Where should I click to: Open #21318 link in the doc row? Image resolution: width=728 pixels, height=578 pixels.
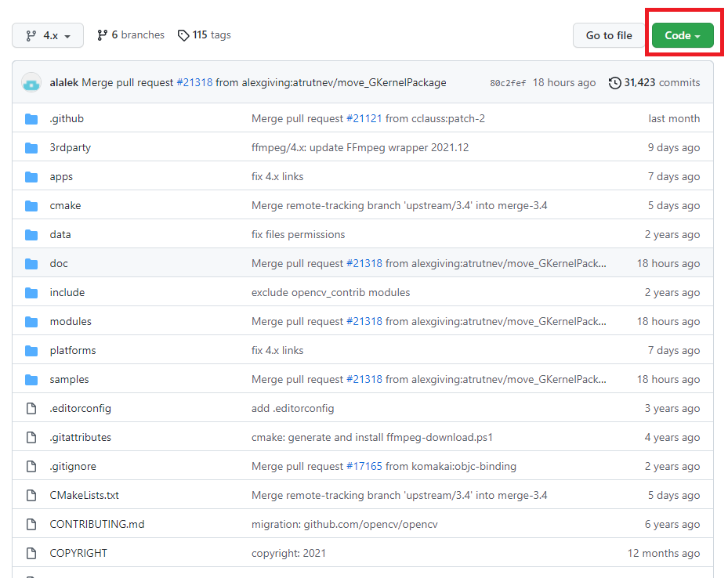[x=364, y=263]
